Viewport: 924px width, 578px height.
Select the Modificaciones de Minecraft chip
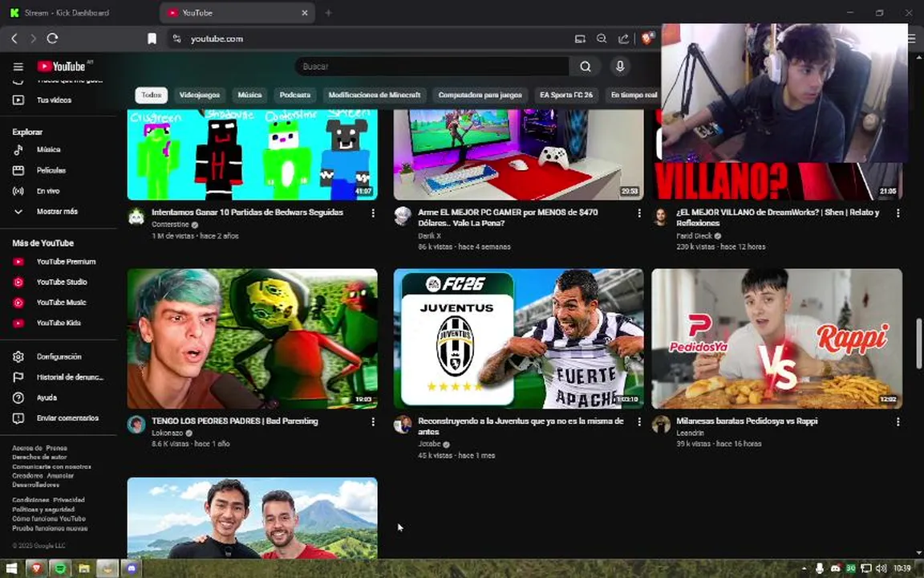375,95
